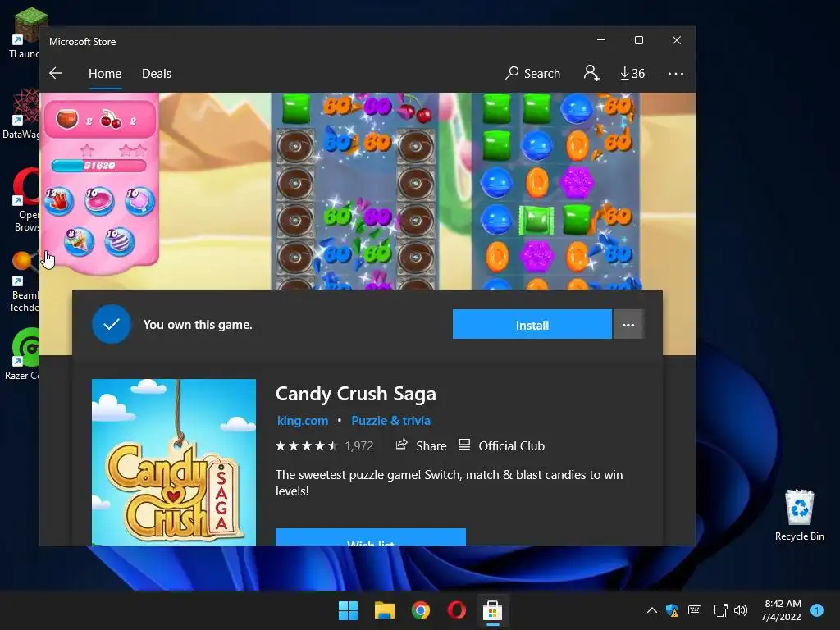Select the DataWag desktop shortcut
Image resolution: width=840 pixels, height=630 pixels.
point(21,113)
